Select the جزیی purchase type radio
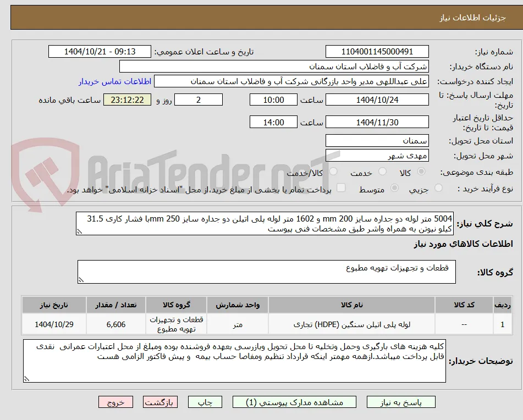 click(438, 188)
